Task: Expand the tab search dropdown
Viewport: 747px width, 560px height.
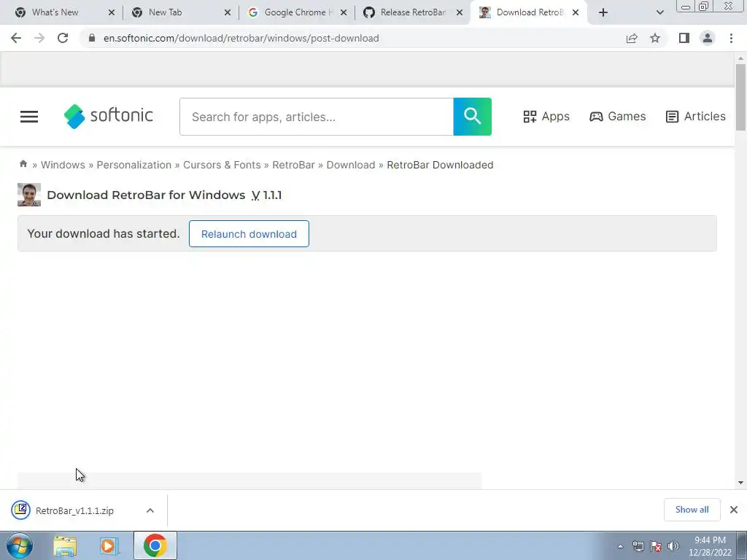Action: 659,12
